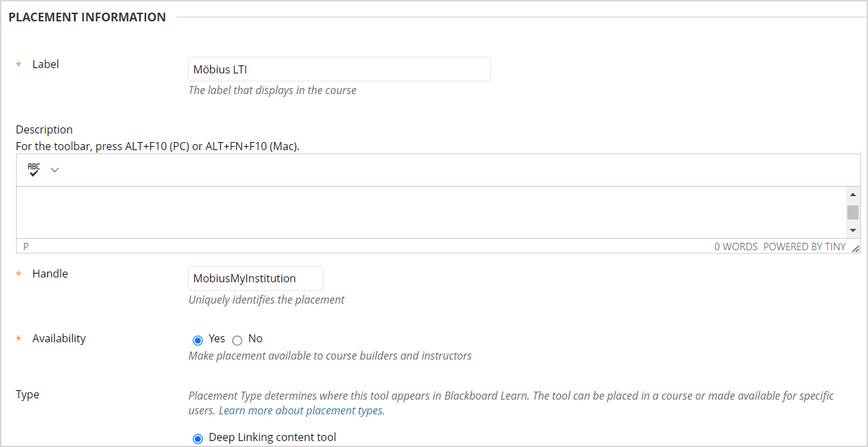Click the Handle field showing MobiusMyInstitution
Viewport: 868px width, 447px height.
click(256, 278)
